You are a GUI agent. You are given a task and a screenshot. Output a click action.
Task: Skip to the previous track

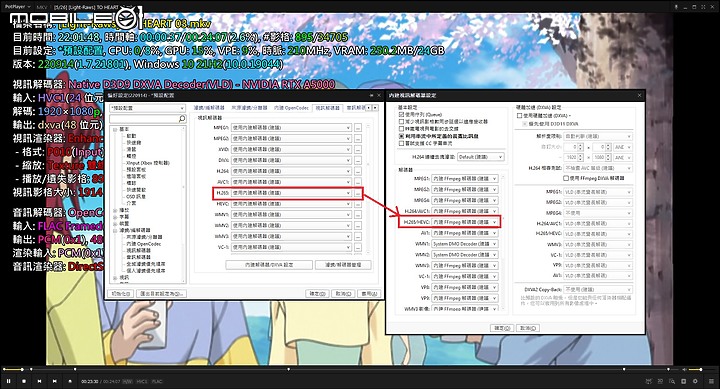(39, 381)
